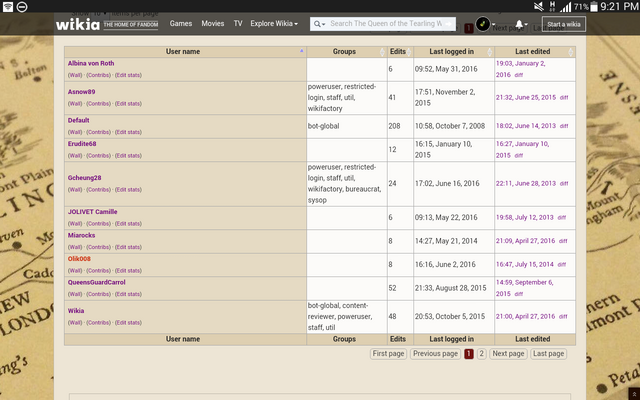Open Olik008 user profile
This screenshot has height=400, width=640.
79,259
